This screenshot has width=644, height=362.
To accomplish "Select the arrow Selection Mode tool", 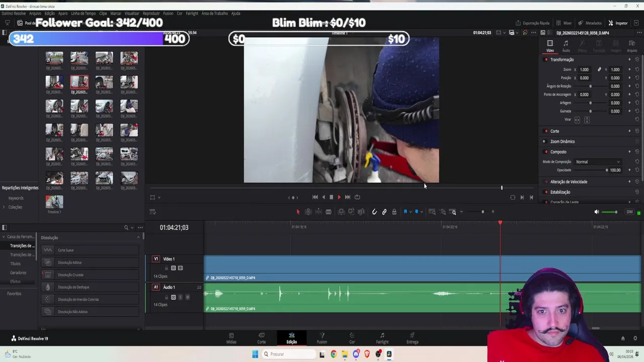I will point(298,212).
